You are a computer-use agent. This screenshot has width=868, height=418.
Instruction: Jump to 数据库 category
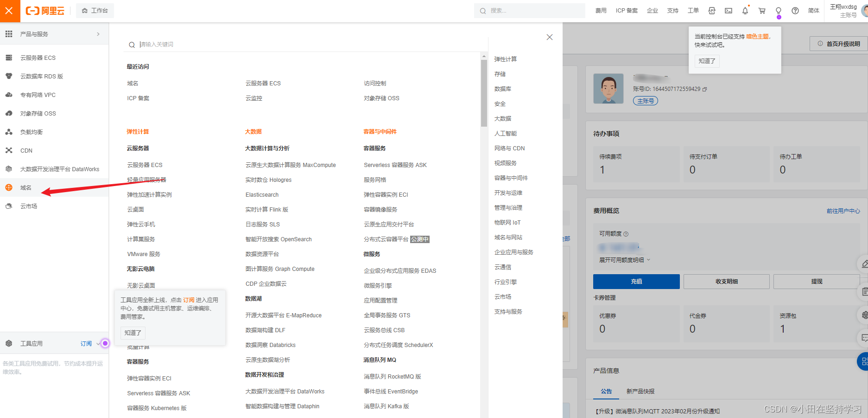pyautogui.click(x=503, y=89)
